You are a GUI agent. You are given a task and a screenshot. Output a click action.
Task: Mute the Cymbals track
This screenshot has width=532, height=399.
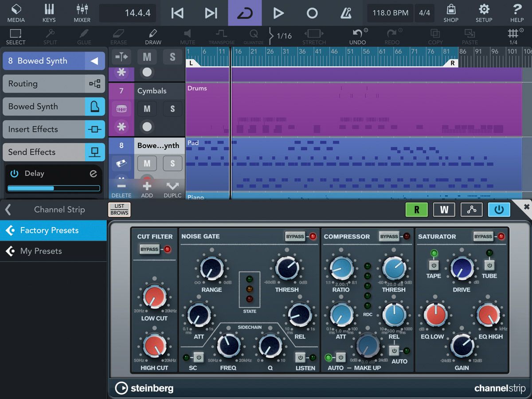click(147, 109)
